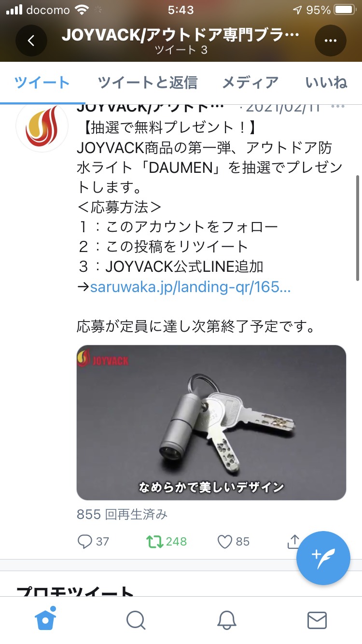Select the いいね tab
Screen dimensions: 362x644
coord(326,83)
